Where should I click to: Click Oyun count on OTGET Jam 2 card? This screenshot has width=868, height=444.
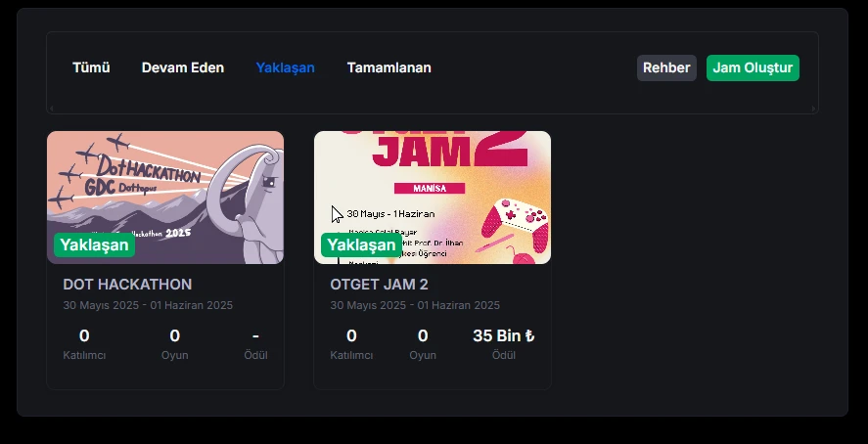click(423, 335)
